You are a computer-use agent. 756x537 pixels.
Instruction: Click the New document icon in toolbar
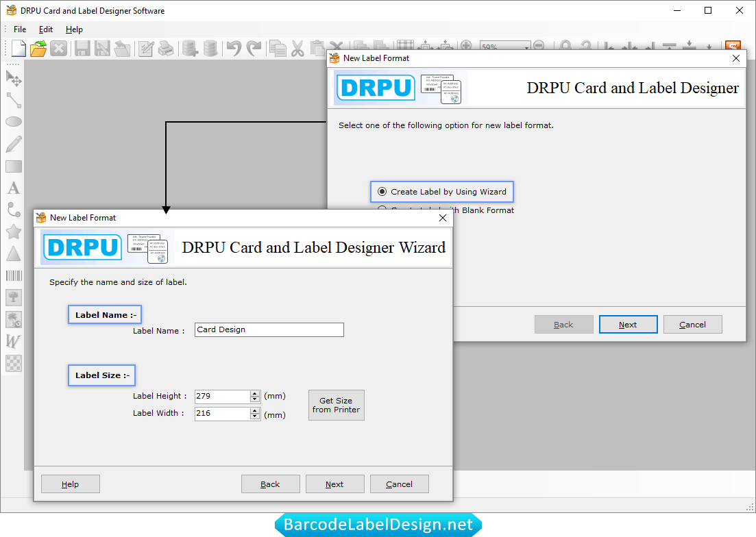click(x=19, y=49)
